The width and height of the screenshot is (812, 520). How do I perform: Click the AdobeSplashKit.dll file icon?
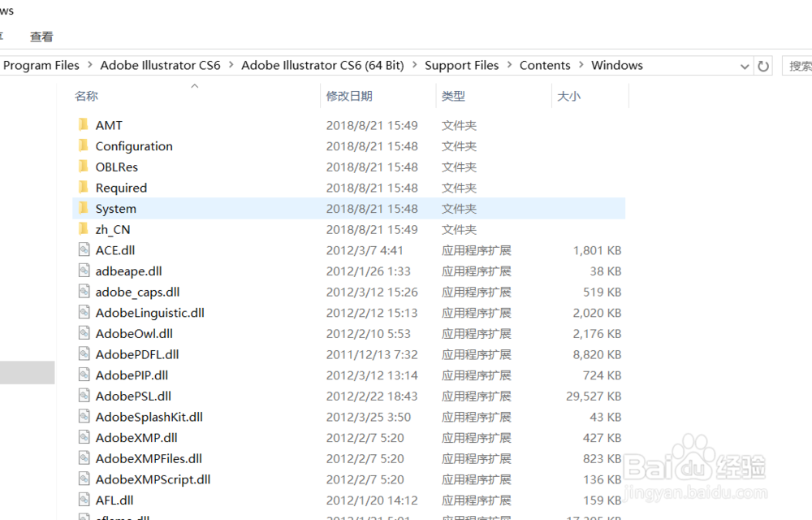pos(84,417)
